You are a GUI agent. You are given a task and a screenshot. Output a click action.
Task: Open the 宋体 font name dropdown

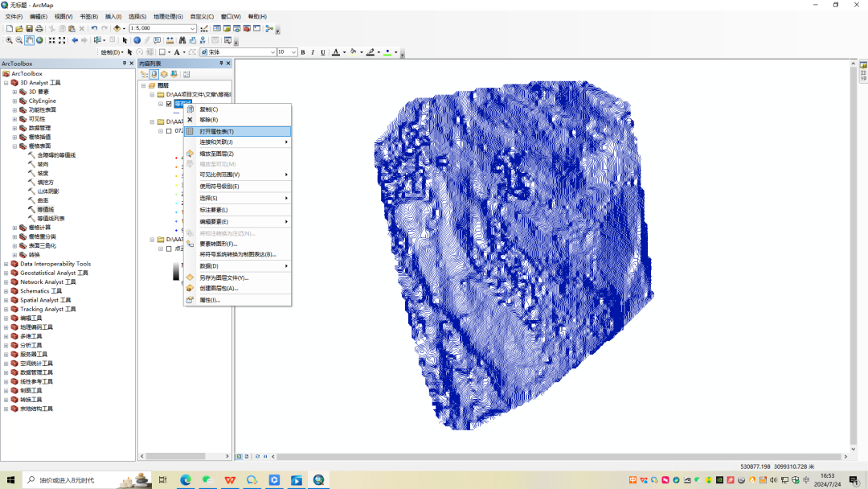coord(272,52)
